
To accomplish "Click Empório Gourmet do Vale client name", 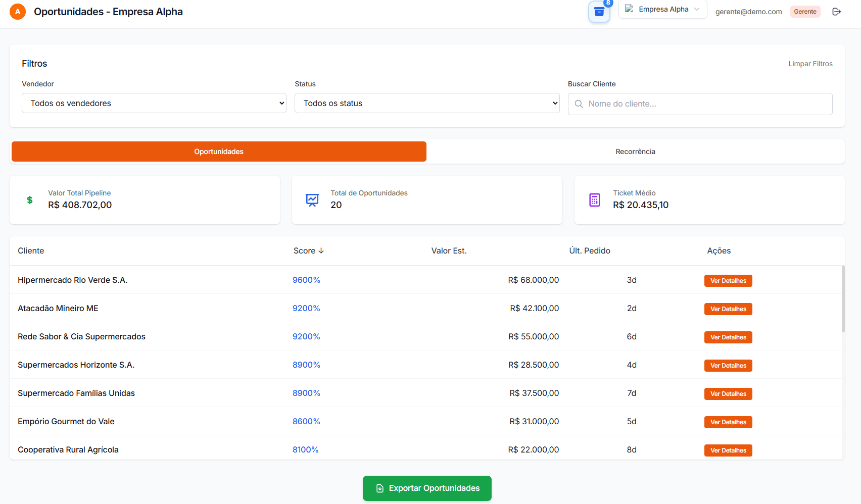I will (66, 422).
